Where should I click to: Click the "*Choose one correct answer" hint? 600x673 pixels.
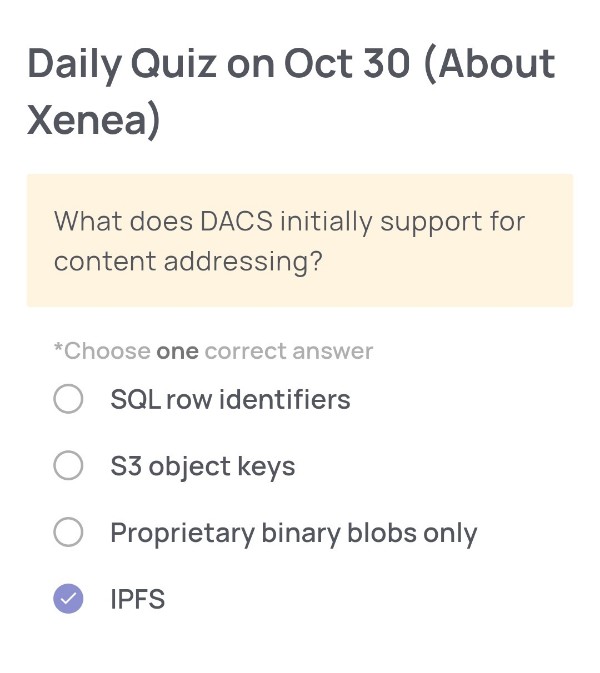213,352
